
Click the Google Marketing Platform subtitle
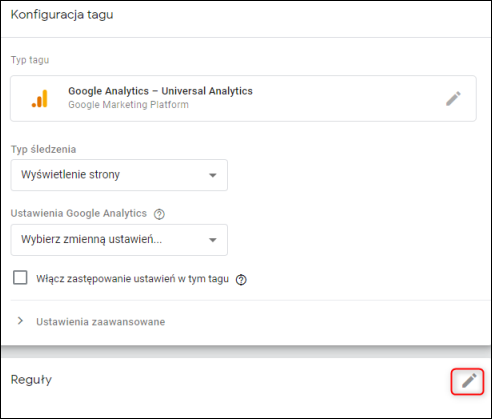(128, 105)
